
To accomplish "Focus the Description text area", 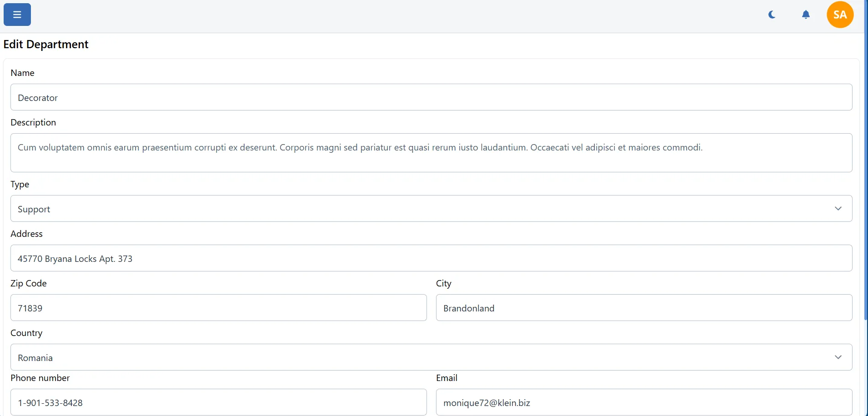I will [x=431, y=153].
